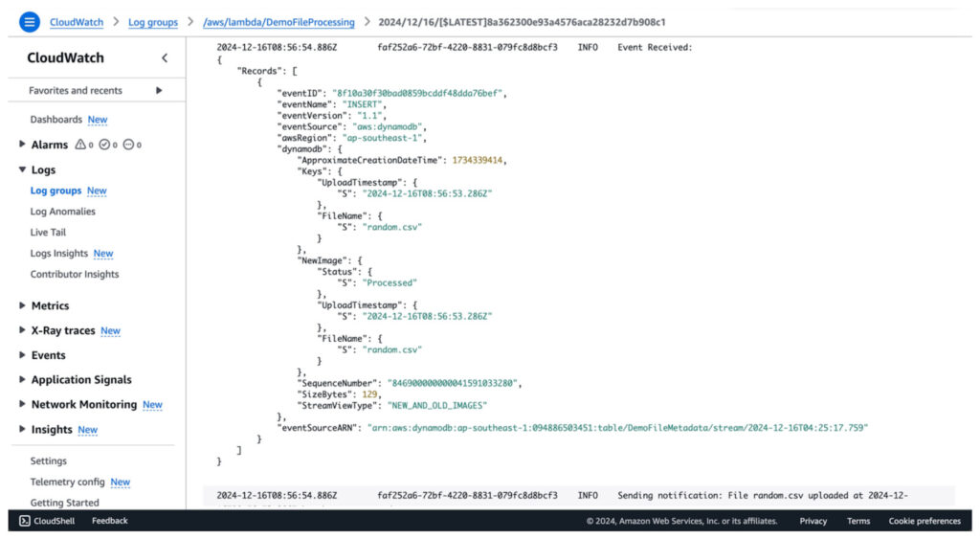Open Dashboards in the sidebar
This screenshot has width=980, height=539.
click(56, 120)
